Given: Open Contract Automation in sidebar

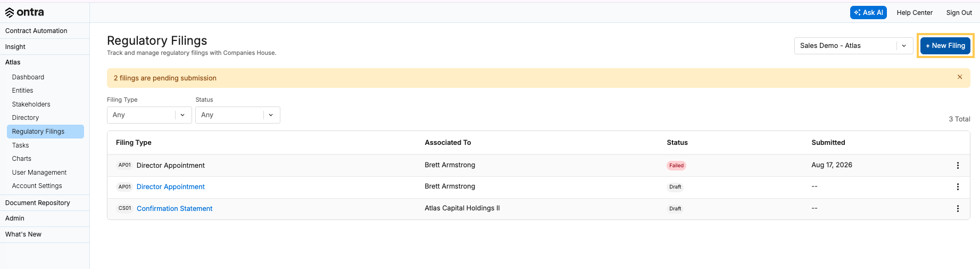Looking at the screenshot, I should [x=36, y=31].
